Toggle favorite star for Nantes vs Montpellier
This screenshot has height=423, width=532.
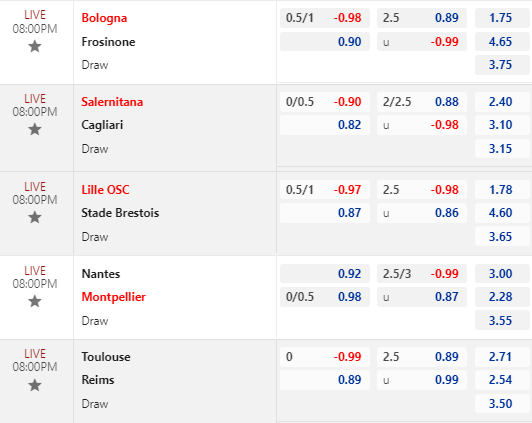pos(35,301)
